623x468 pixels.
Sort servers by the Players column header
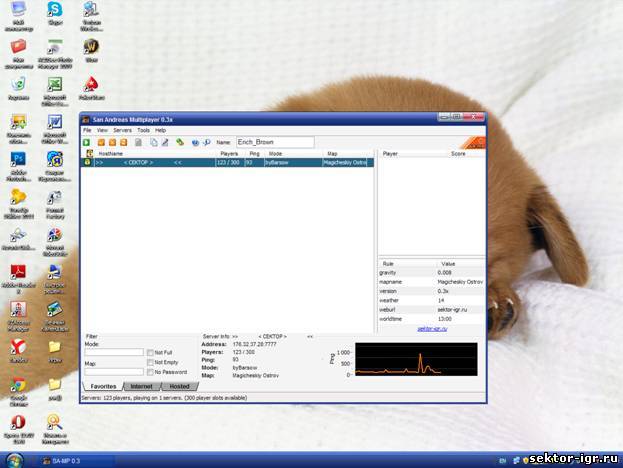click(229, 154)
